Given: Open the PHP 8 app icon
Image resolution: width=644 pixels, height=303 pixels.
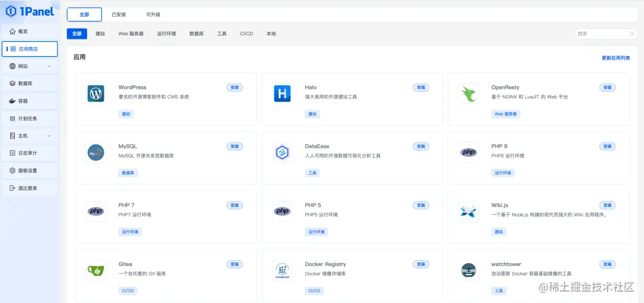Looking at the screenshot, I should pyautogui.click(x=469, y=152).
